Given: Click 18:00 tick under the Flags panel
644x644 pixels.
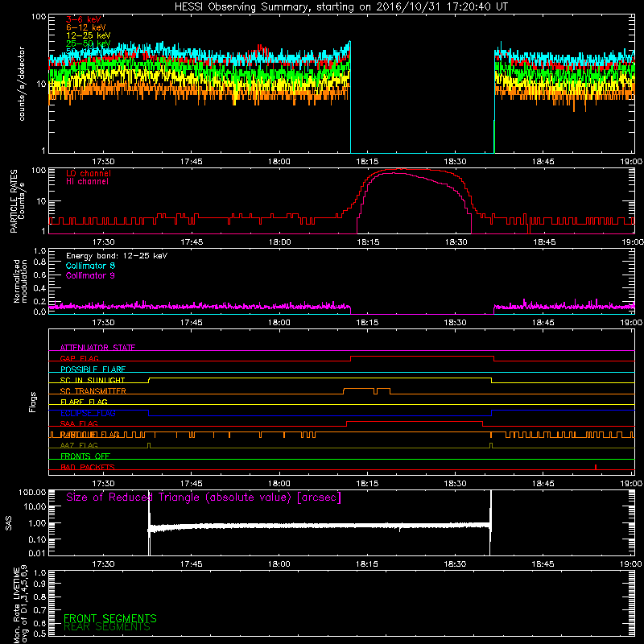Looking at the screenshot, I should pos(279,484).
